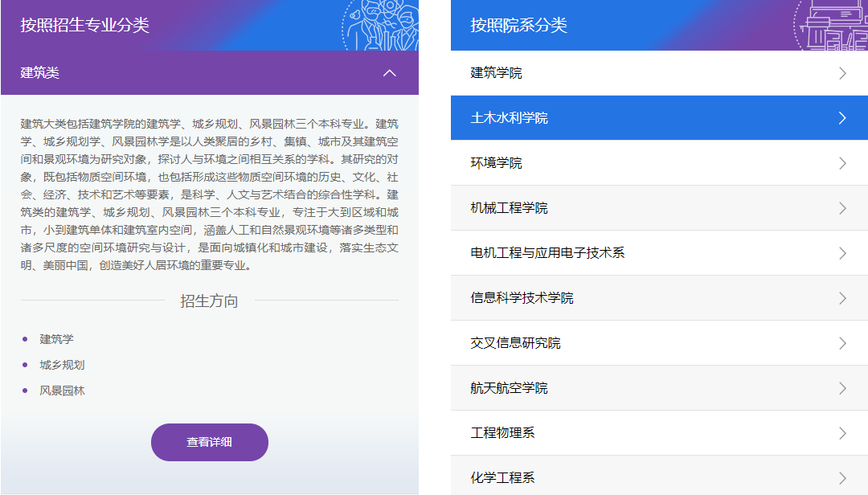Open the 建筑学院 list item
868x495 pixels.
[496, 73]
